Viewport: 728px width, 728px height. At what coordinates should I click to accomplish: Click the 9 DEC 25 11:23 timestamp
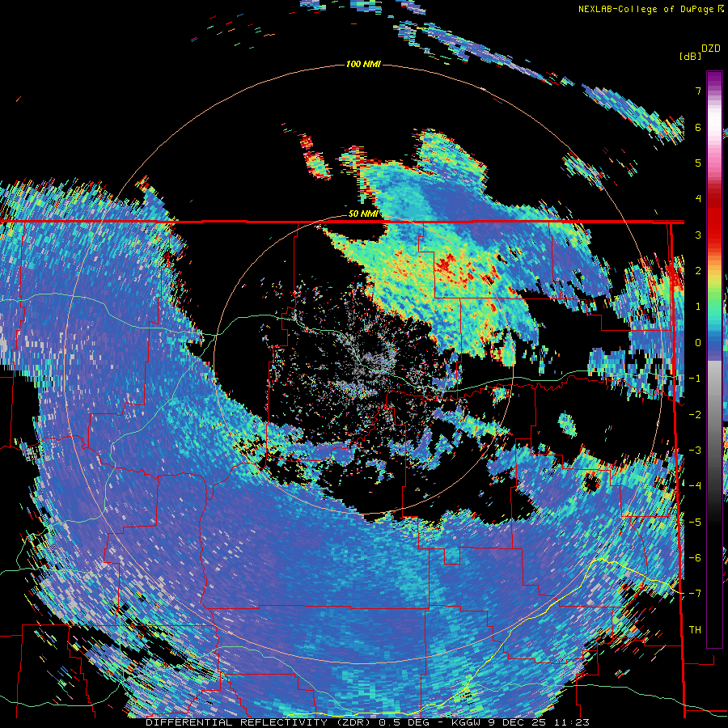pyautogui.click(x=539, y=722)
